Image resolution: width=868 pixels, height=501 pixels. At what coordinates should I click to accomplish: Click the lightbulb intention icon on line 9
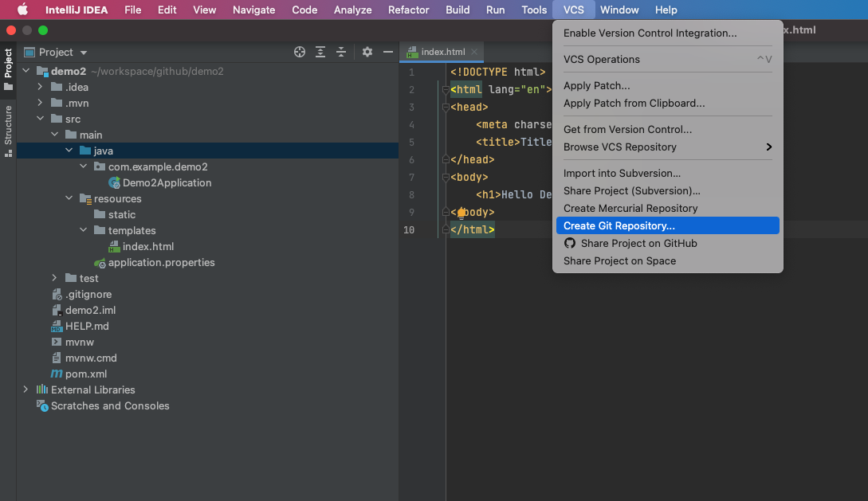tap(461, 213)
